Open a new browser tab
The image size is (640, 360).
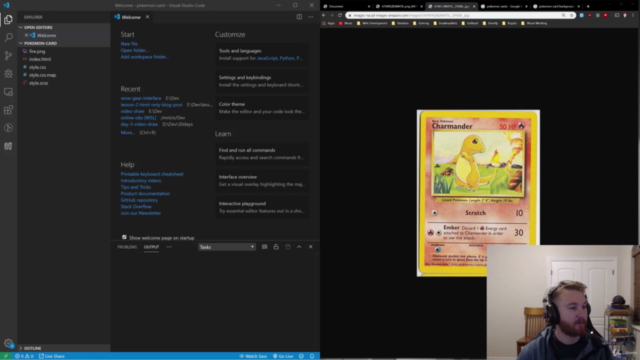588,6
